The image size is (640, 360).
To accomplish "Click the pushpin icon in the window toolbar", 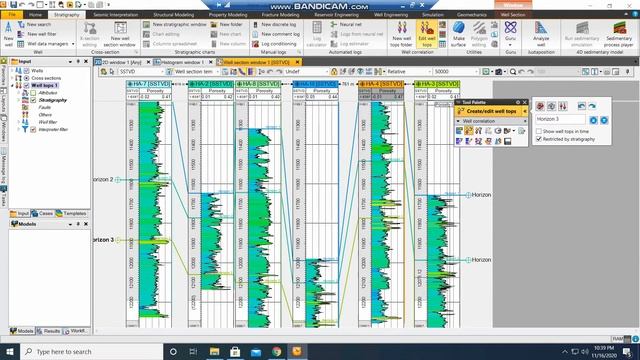I will (628, 72).
